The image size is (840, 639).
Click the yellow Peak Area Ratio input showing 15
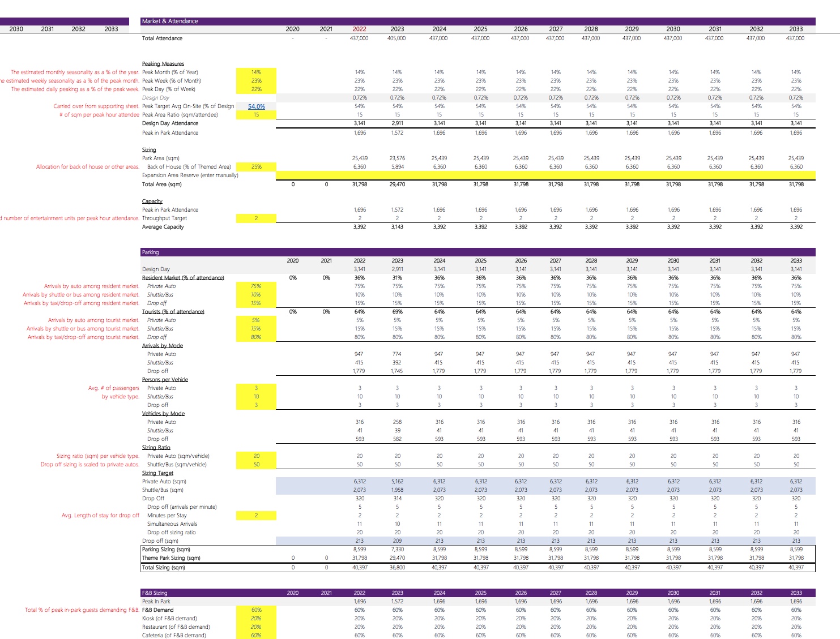(x=256, y=115)
